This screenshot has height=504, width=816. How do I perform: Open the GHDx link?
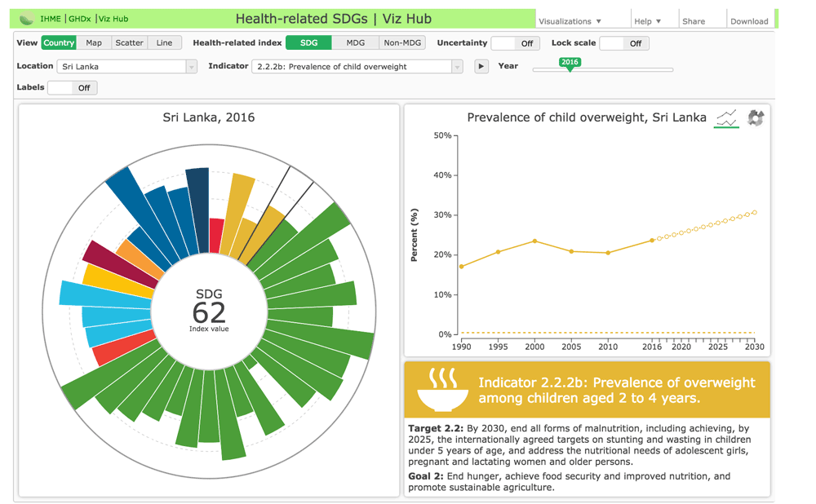(x=80, y=19)
